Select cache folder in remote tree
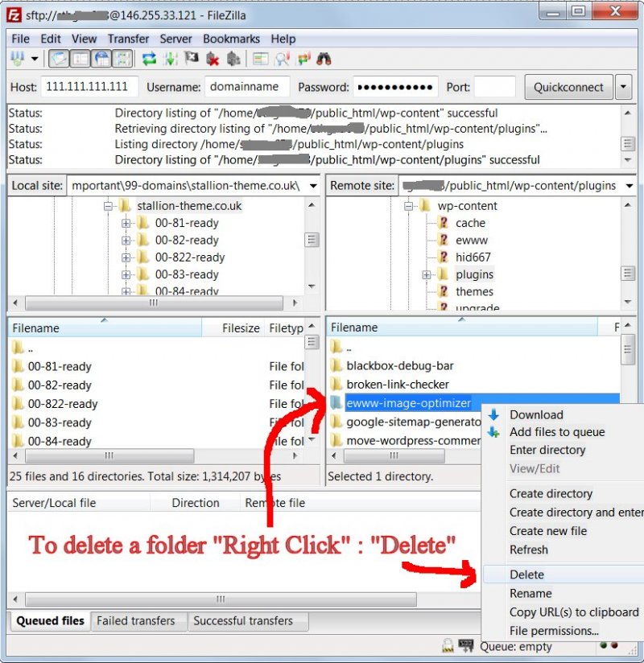This screenshot has height=663, width=644. (470, 223)
